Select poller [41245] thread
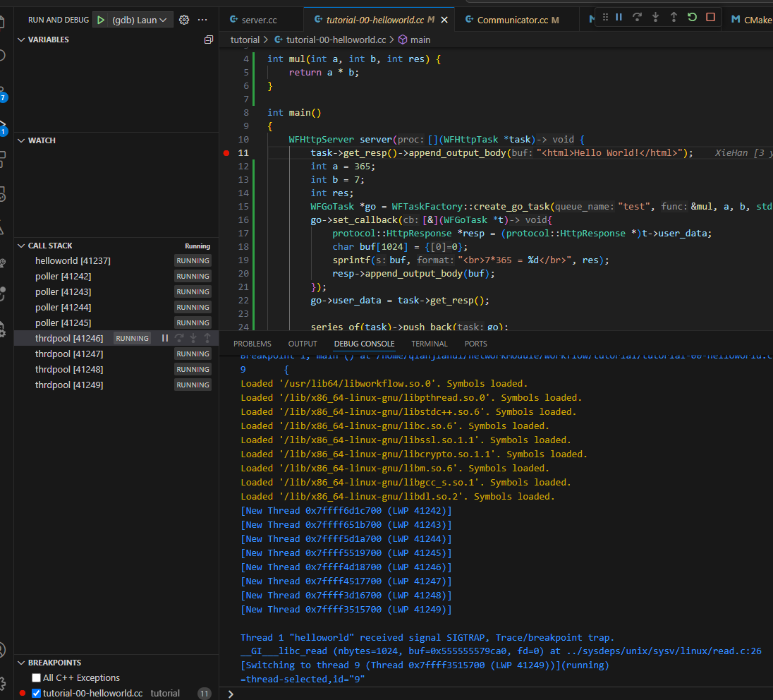 coord(116,323)
